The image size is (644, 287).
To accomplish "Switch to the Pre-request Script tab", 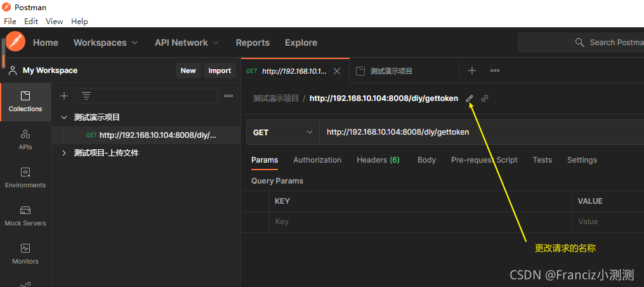I will click(484, 160).
